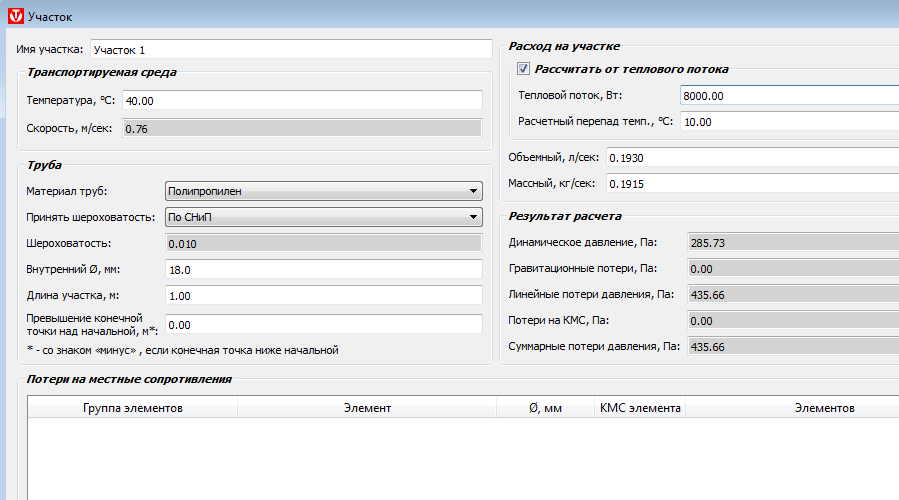Click the 'КМС элемента' column header
The image size is (899, 500).
pyautogui.click(x=640, y=408)
